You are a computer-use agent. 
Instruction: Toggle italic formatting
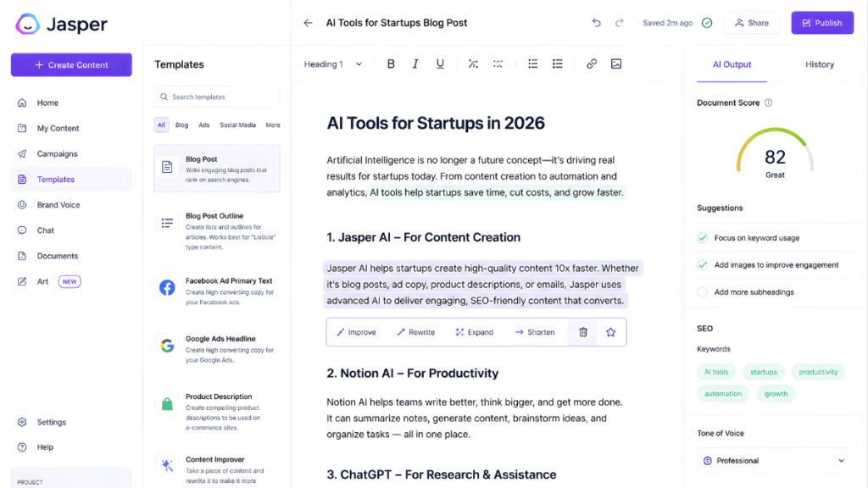pyautogui.click(x=415, y=64)
